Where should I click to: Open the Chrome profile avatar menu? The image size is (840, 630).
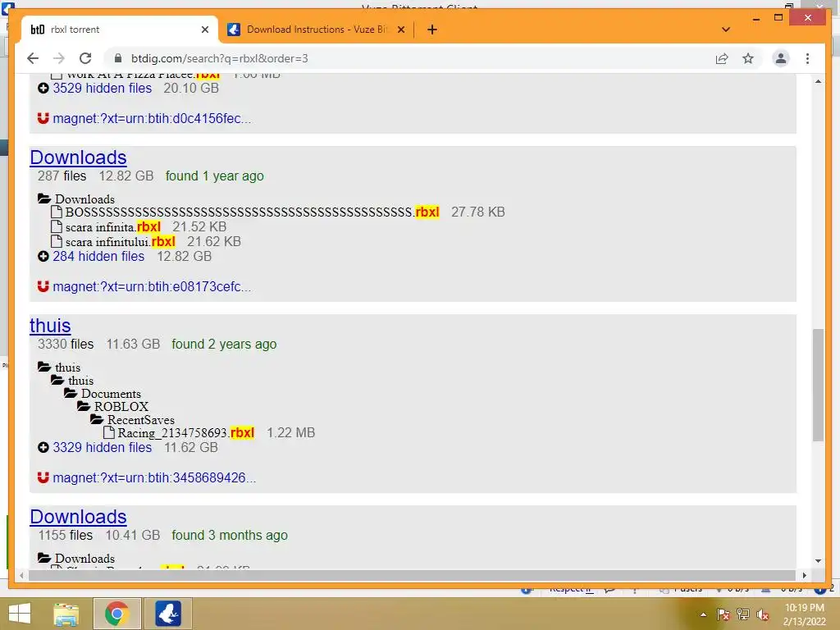(781, 58)
